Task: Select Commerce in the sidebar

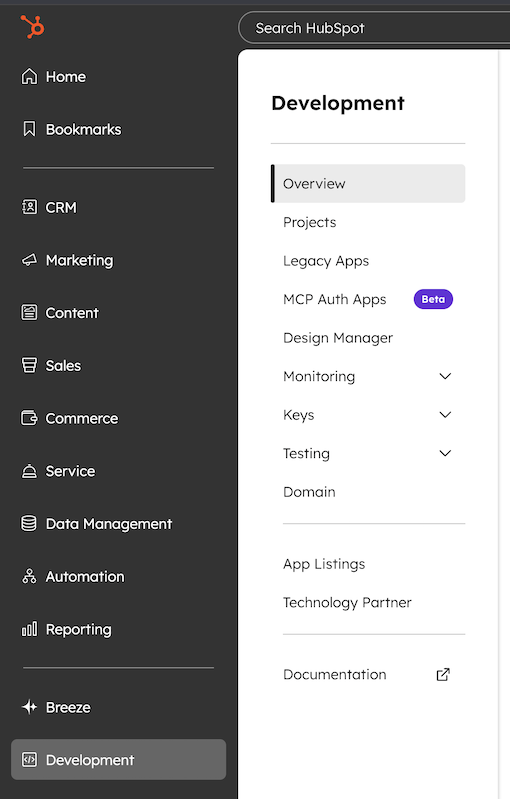Action: [82, 418]
